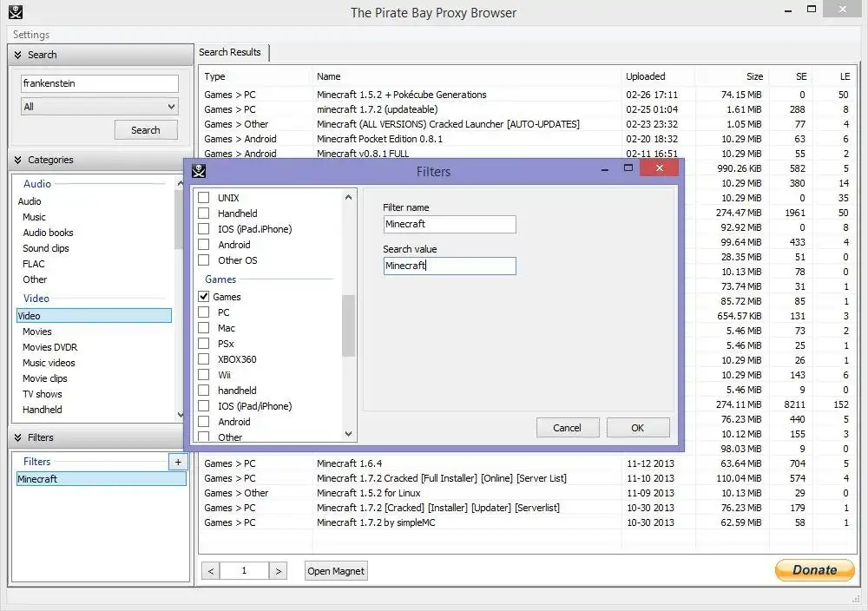Click the Search button
Screen dimensions: 868x611
146,130
